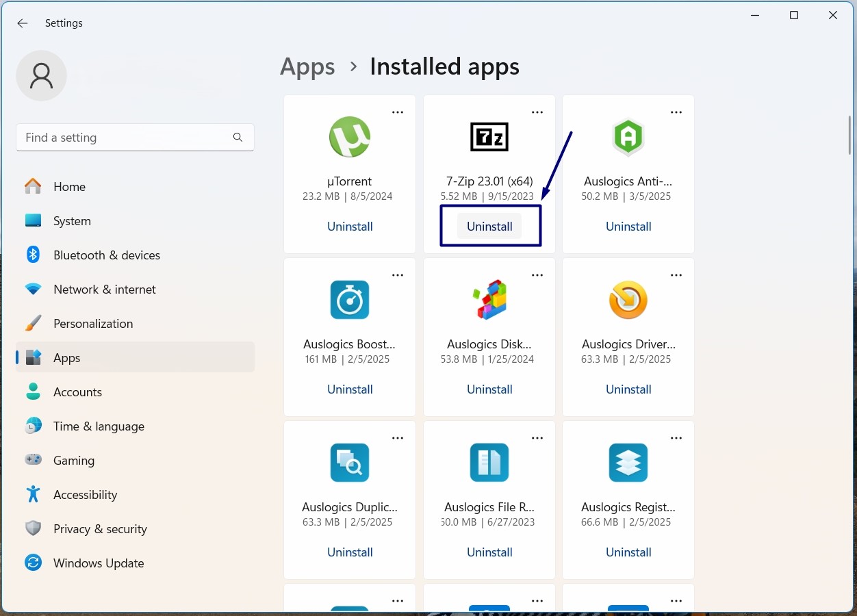Click the Auslogics Driver Updater icon

(x=628, y=300)
